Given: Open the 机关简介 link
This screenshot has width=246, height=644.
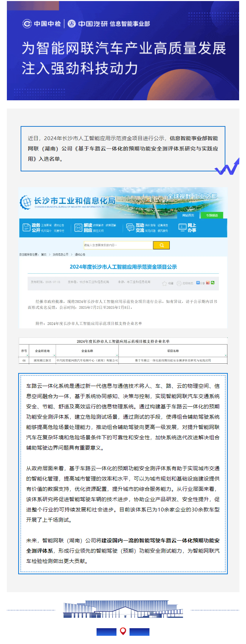Looking at the screenshot, I should coord(46,231).
